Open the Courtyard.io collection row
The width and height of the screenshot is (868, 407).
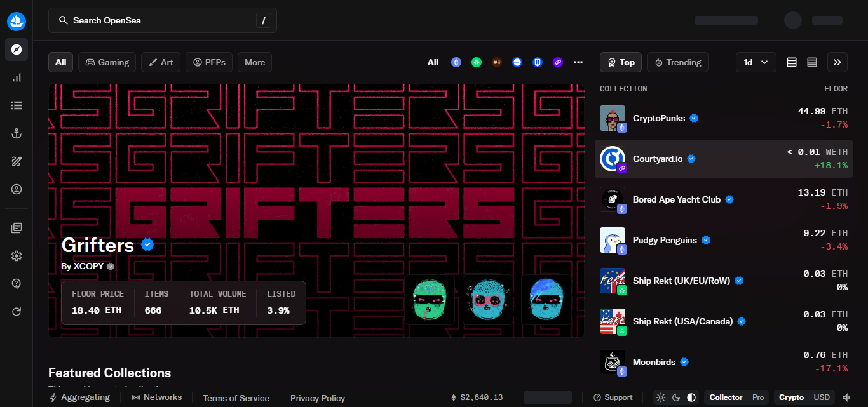point(724,159)
